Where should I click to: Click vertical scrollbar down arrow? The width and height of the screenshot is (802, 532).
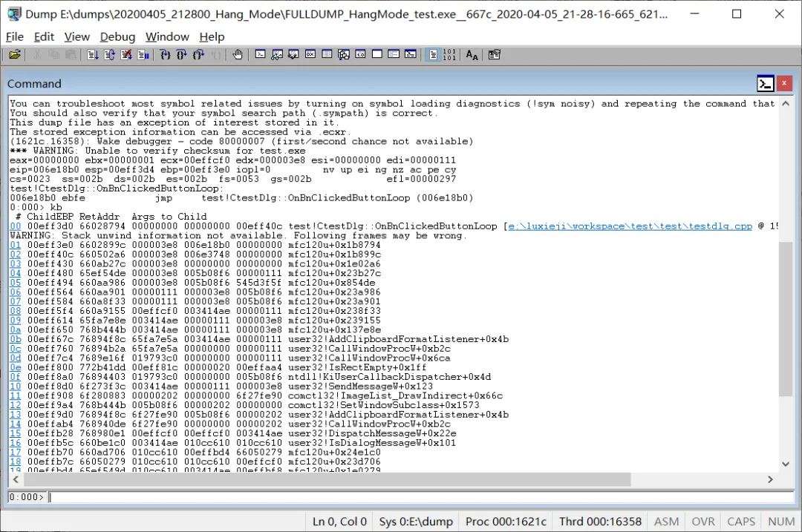786,464
